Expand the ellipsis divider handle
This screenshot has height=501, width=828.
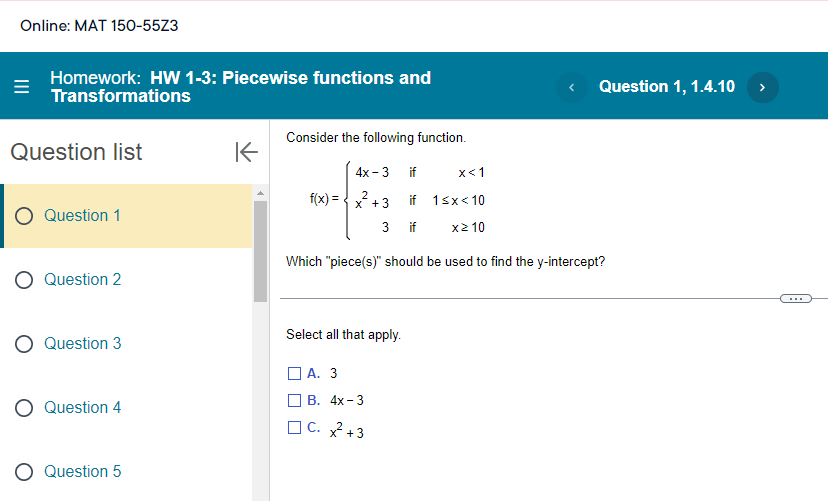795,298
